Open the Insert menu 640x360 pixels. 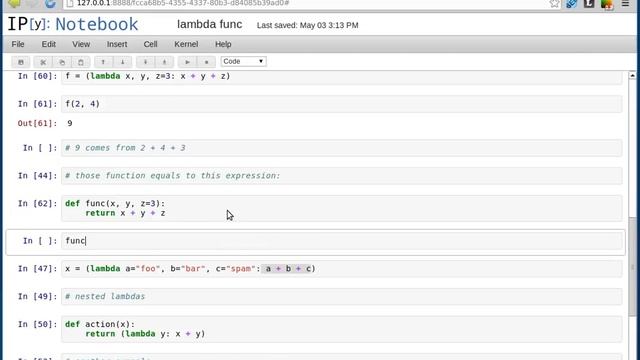(x=117, y=44)
